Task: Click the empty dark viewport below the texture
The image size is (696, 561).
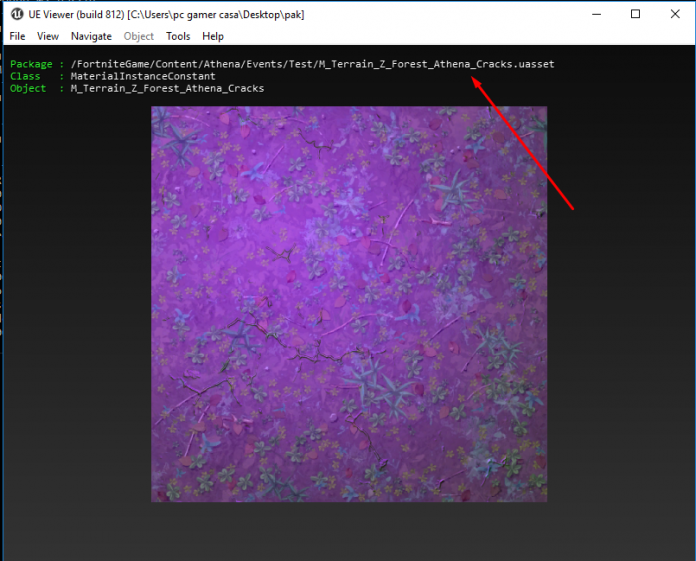Action: [x=349, y=530]
